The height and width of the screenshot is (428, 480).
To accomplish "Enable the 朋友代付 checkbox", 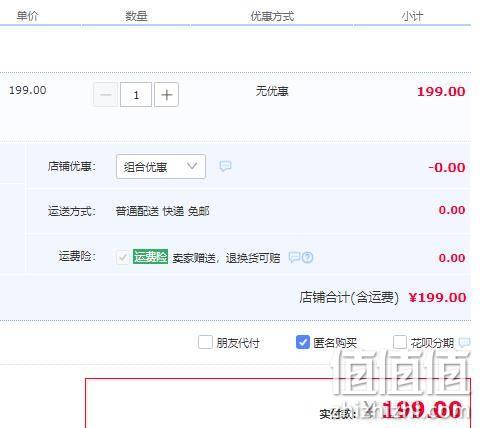I will coord(205,342).
